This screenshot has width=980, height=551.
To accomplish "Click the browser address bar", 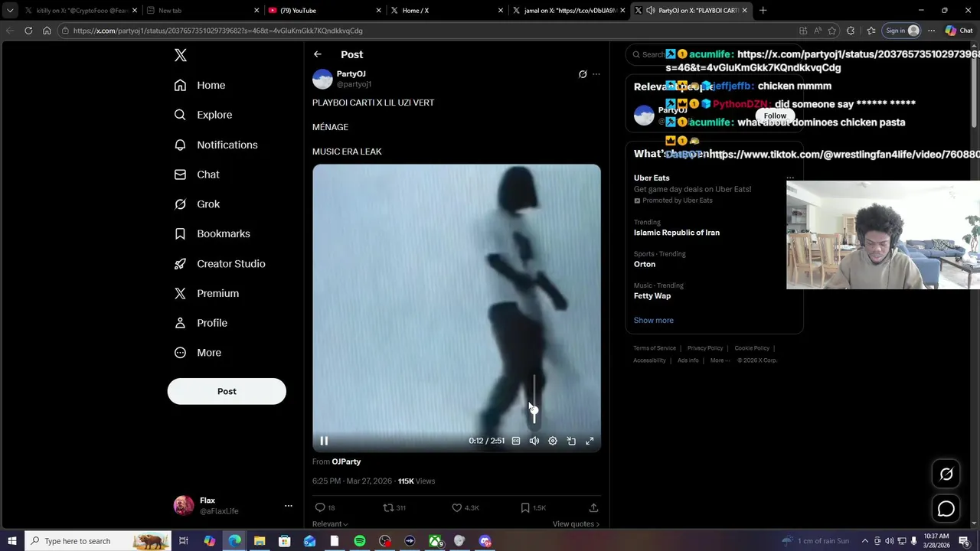I will (x=429, y=31).
